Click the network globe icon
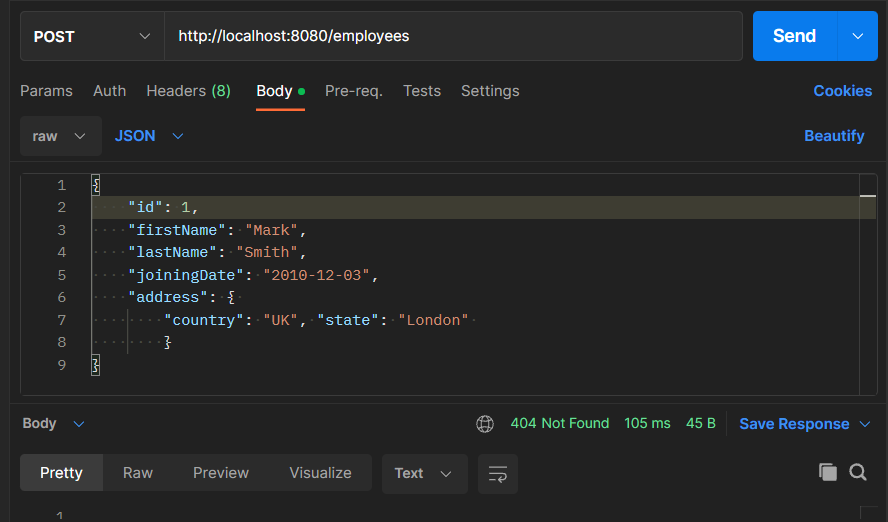The height and width of the screenshot is (522, 888). [485, 423]
